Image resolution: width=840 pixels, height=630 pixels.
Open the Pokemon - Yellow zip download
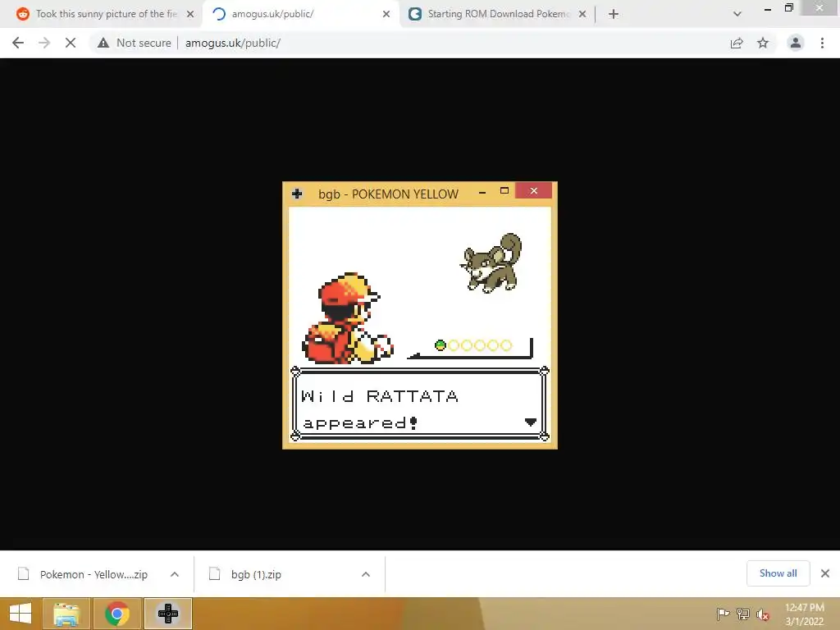83,574
